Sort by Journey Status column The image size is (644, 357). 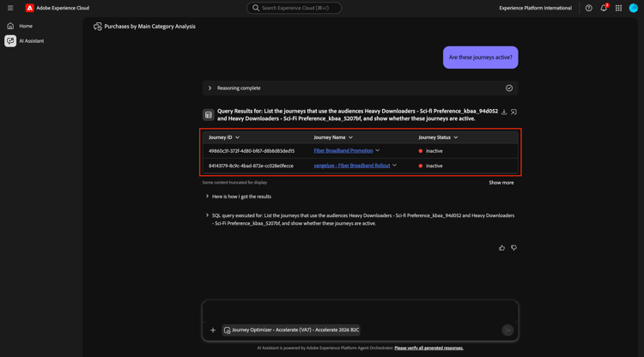pyautogui.click(x=438, y=137)
